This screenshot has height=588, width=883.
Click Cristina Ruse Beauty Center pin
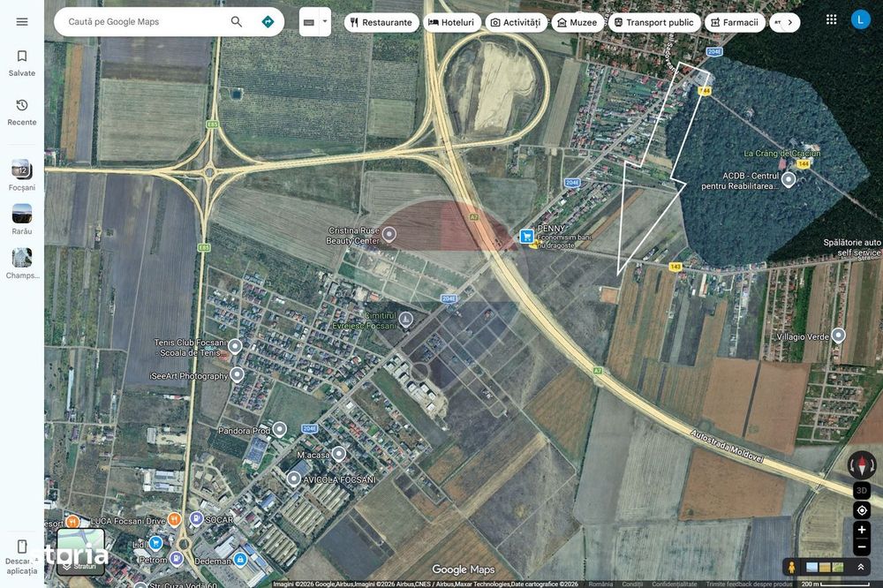click(389, 234)
